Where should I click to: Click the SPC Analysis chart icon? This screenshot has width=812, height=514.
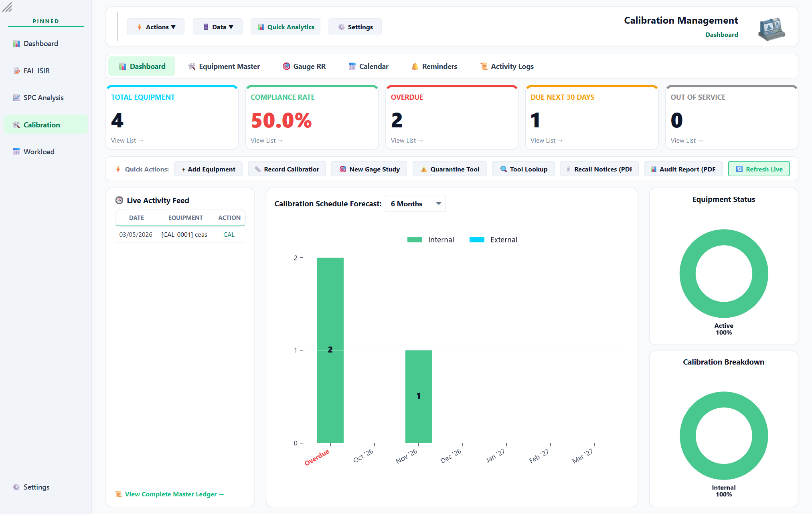click(x=16, y=98)
